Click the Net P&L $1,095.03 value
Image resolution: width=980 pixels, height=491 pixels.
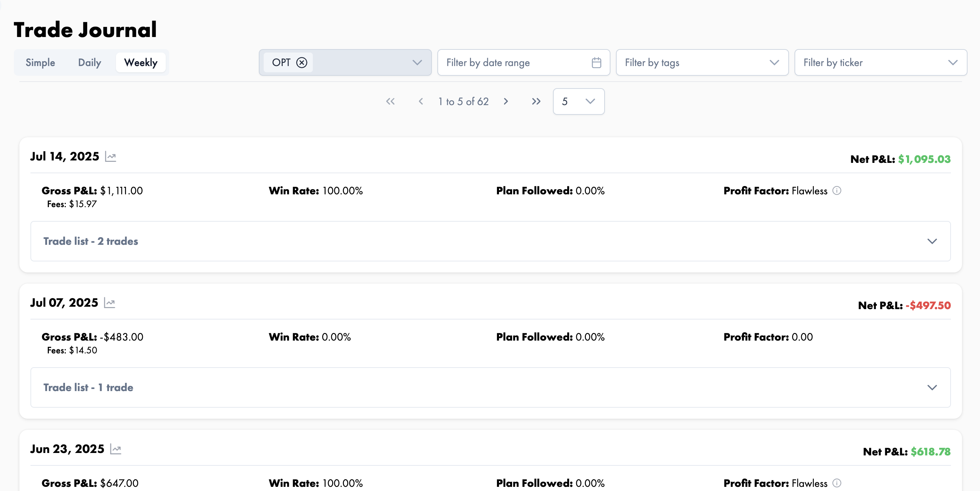(924, 159)
